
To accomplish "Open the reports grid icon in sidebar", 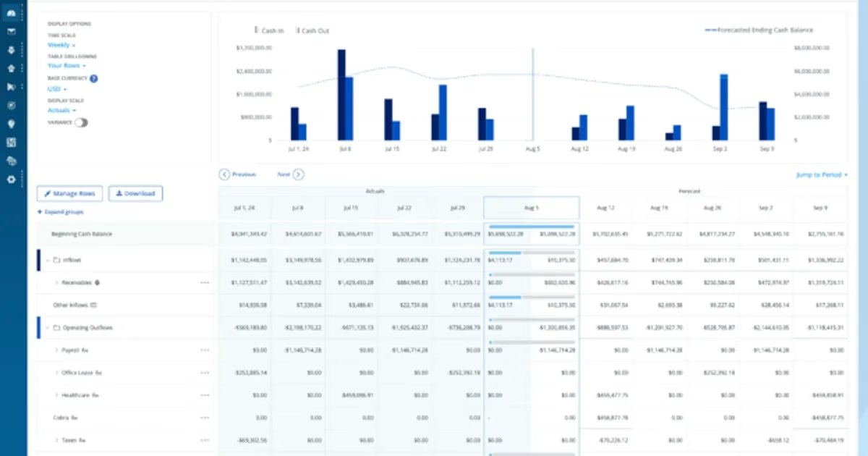I will click(x=10, y=142).
